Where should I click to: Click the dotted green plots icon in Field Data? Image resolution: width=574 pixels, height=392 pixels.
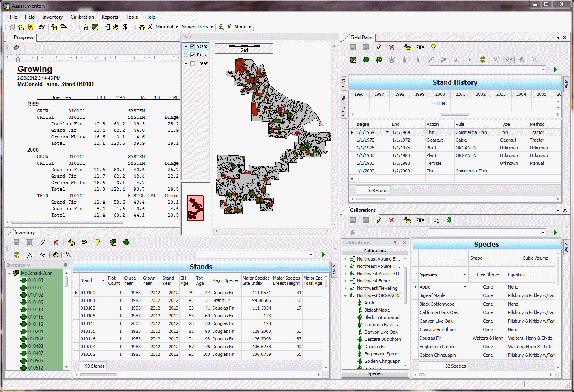[x=379, y=60]
